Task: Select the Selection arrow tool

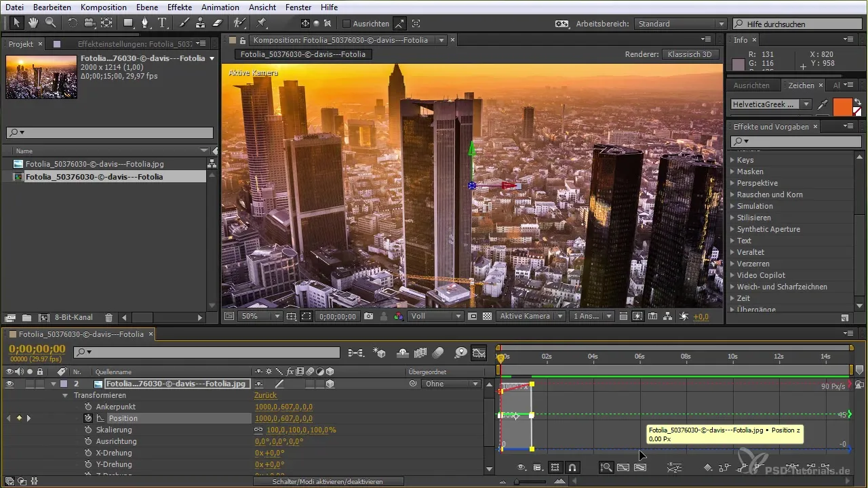Action: (x=17, y=23)
